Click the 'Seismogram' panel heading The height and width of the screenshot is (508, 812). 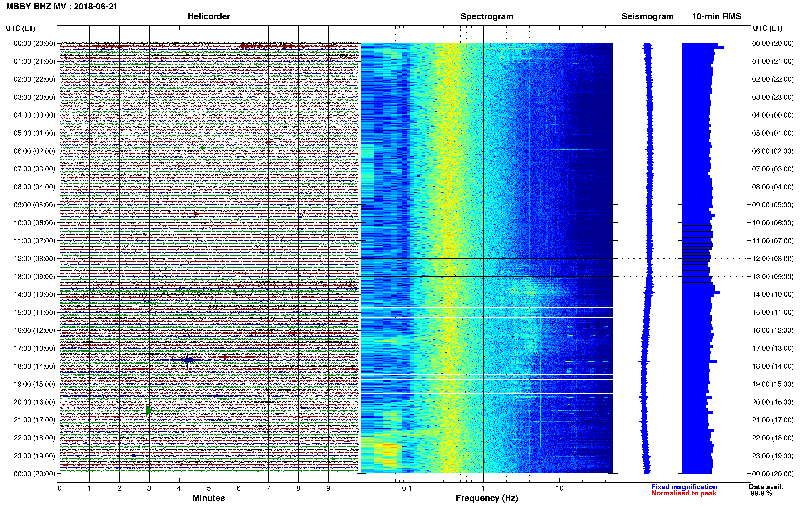(x=648, y=16)
